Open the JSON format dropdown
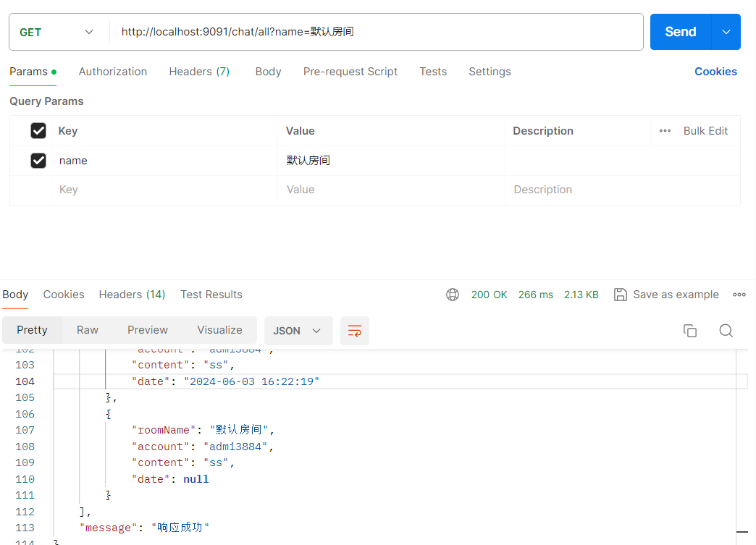 [x=298, y=331]
